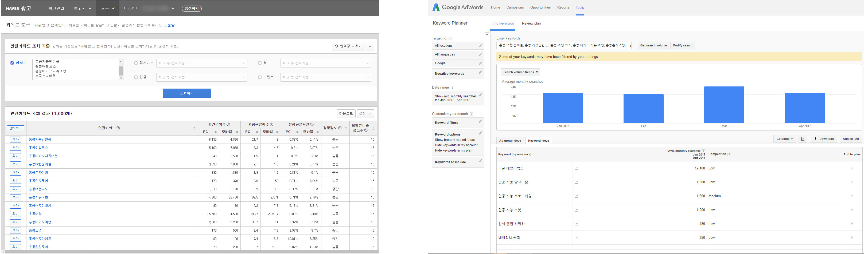The height and width of the screenshot is (254, 868).
Task: Open 홍콩자유여행 keyword link
Action: (38, 197)
